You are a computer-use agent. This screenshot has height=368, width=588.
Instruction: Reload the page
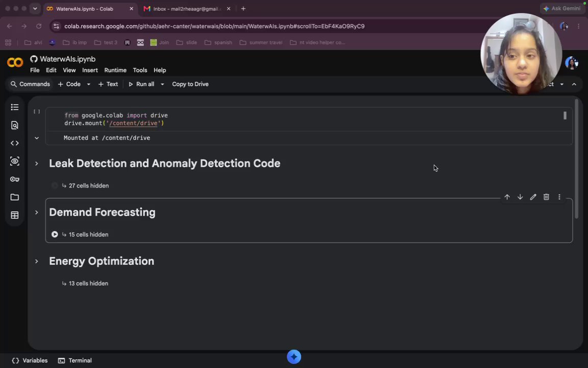coord(39,26)
